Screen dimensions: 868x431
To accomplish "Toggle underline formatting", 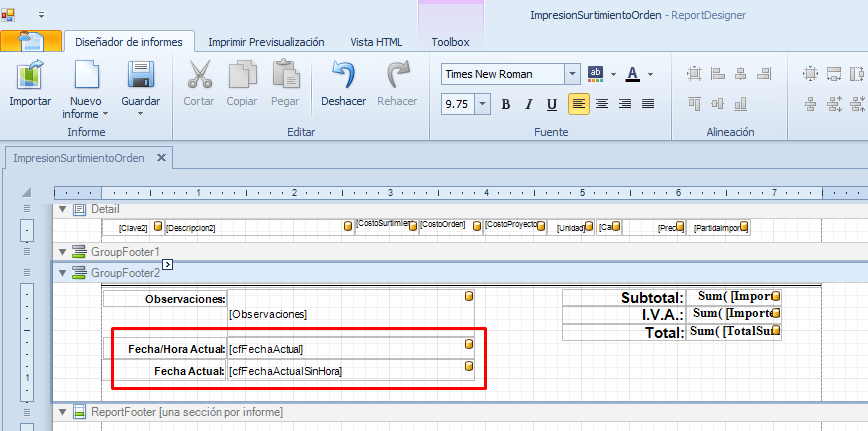I will pos(552,104).
